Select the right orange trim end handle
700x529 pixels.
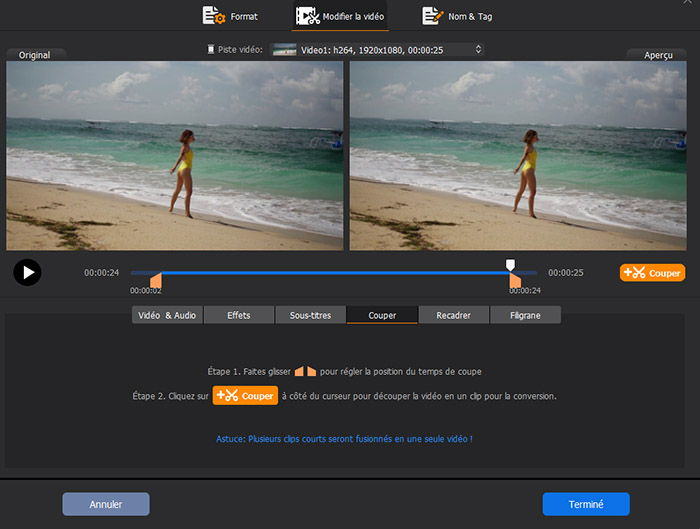pos(515,281)
